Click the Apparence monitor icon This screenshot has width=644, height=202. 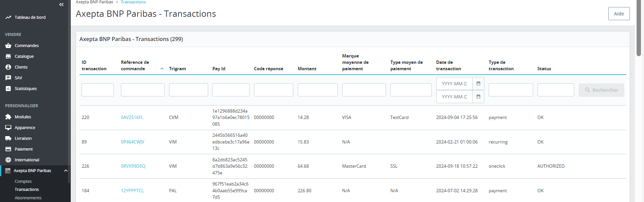point(8,127)
